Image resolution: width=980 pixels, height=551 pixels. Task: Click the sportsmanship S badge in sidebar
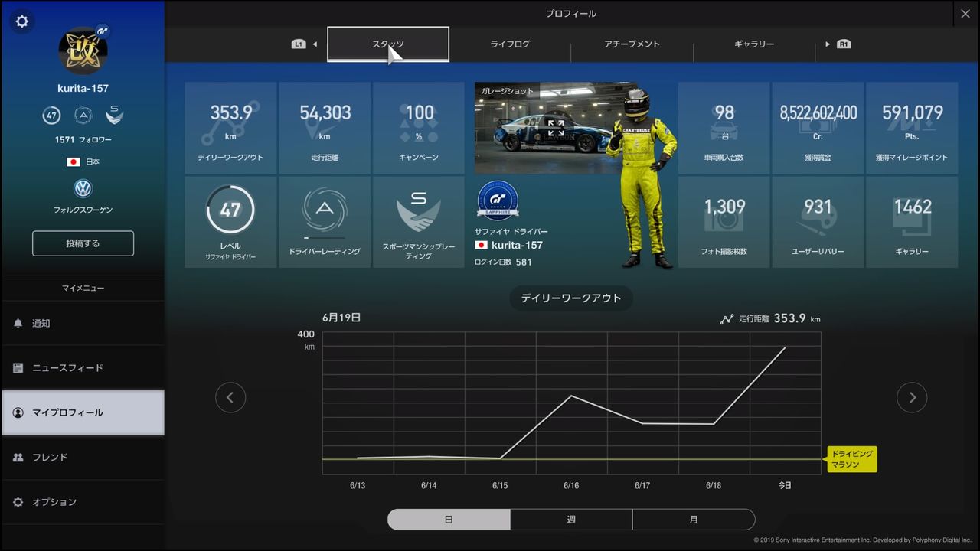click(114, 116)
